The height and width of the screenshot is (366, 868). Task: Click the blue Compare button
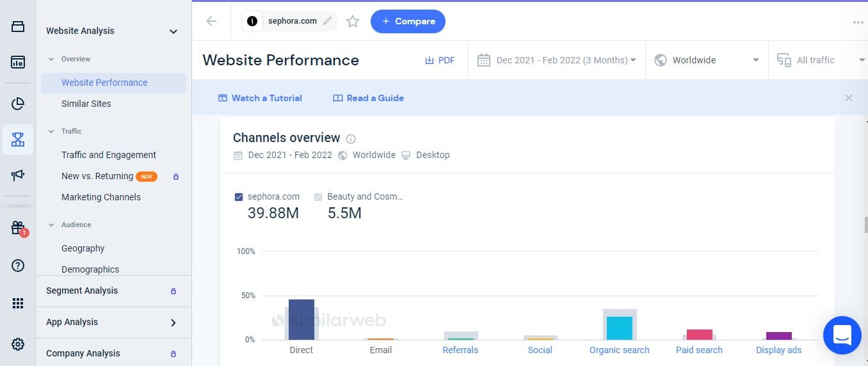pos(408,21)
